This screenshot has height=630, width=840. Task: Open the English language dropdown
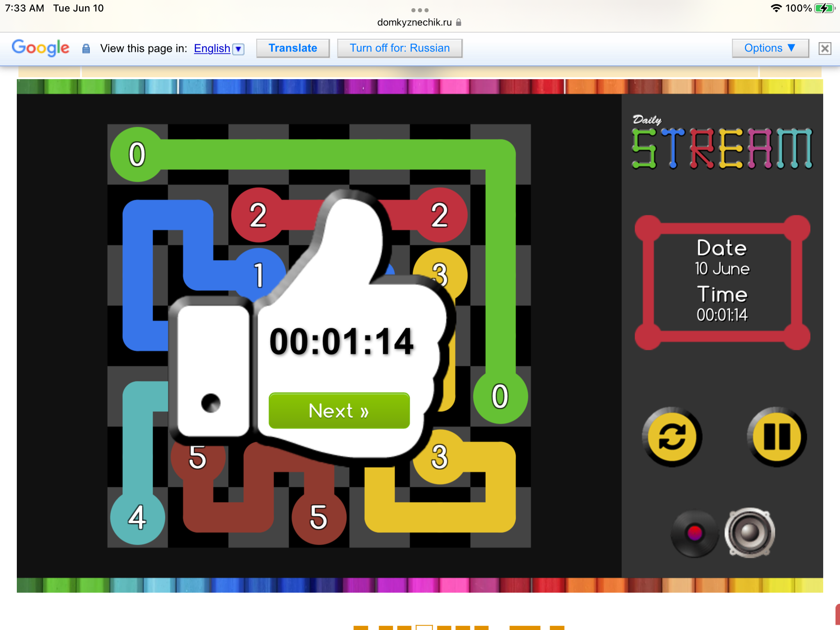(x=219, y=49)
